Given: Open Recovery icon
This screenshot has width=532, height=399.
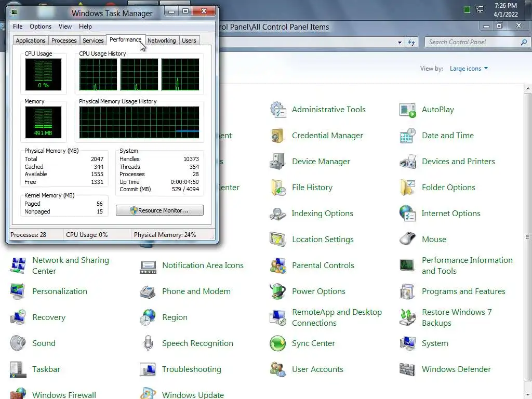Looking at the screenshot, I should tap(18, 317).
